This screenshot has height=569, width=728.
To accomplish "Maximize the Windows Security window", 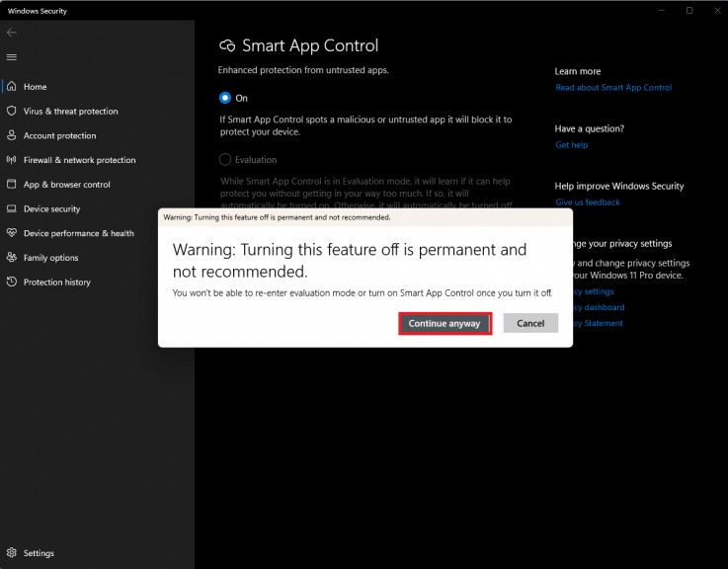I will pos(689,10).
